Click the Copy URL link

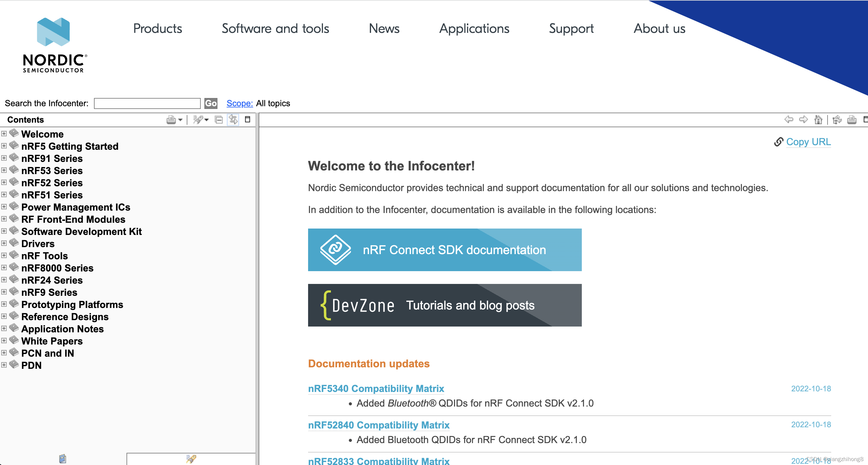[808, 142]
